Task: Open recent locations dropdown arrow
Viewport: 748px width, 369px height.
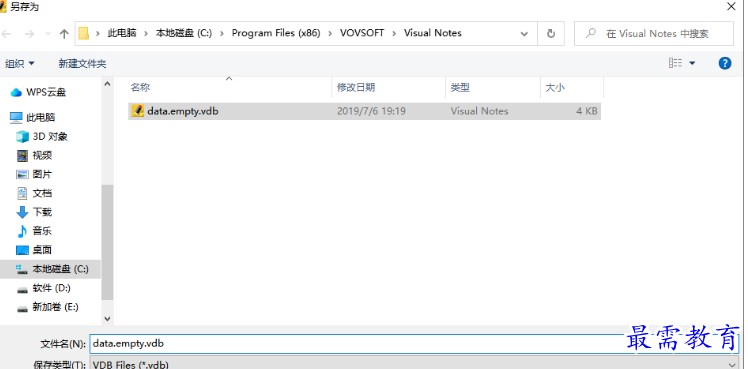Action: coord(48,34)
